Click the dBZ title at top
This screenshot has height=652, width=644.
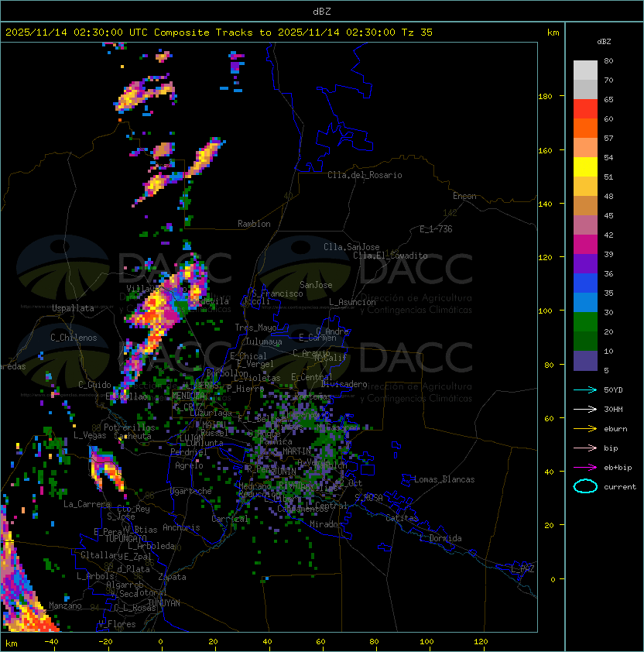click(322, 11)
